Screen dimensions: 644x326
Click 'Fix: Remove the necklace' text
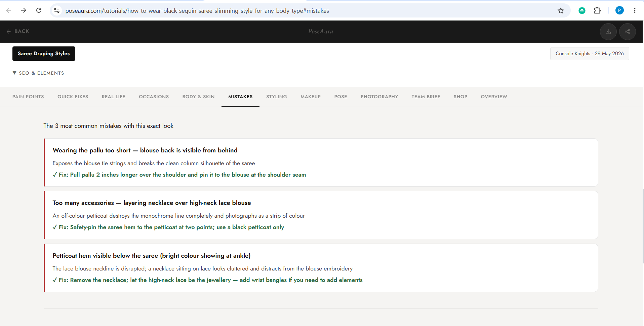tap(207, 280)
